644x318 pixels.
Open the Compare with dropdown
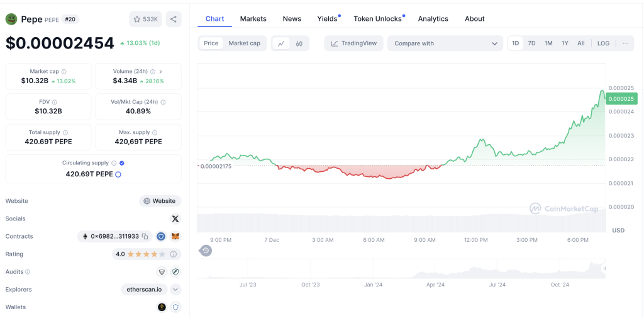tap(445, 43)
